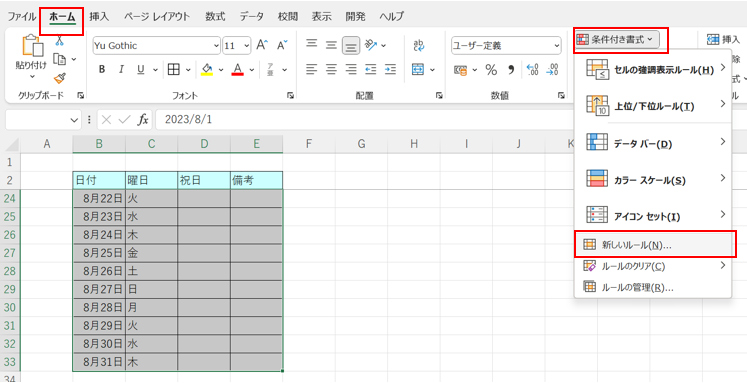The height and width of the screenshot is (383, 747).
Task: Click the phonetic guide (ふりがな) icon
Action: click(270, 70)
